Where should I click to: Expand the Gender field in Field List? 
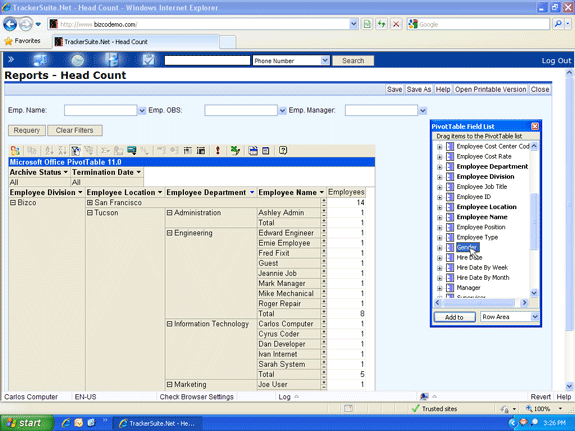pos(439,248)
